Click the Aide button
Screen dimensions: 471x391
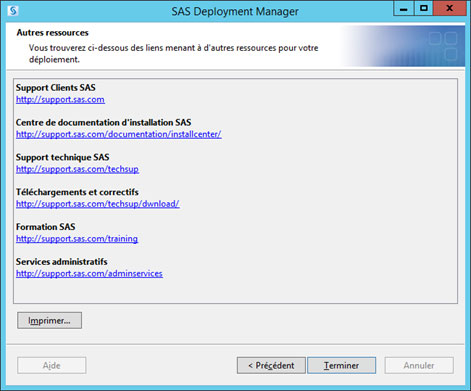click(x=52, y=365)
